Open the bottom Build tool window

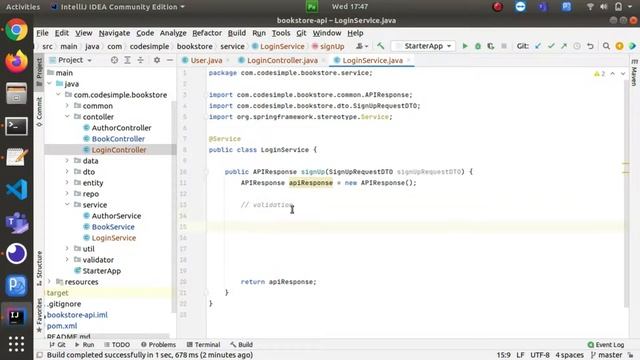[241, 344]
